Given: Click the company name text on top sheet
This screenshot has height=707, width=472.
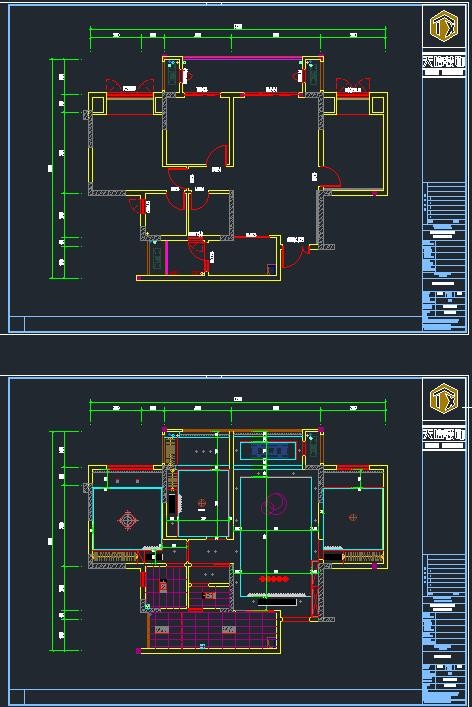Looking at the screenshot, I should pyautogui.click(x=444, y=61).
